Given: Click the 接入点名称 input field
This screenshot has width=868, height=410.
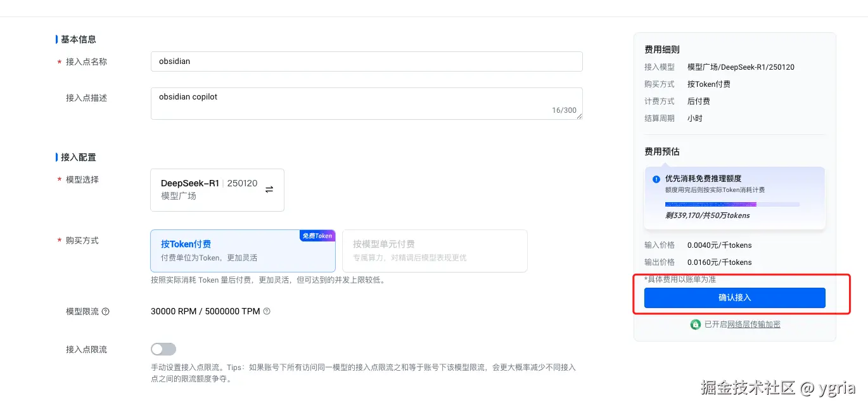Looking at the screenshot, I should pos(366,61).
